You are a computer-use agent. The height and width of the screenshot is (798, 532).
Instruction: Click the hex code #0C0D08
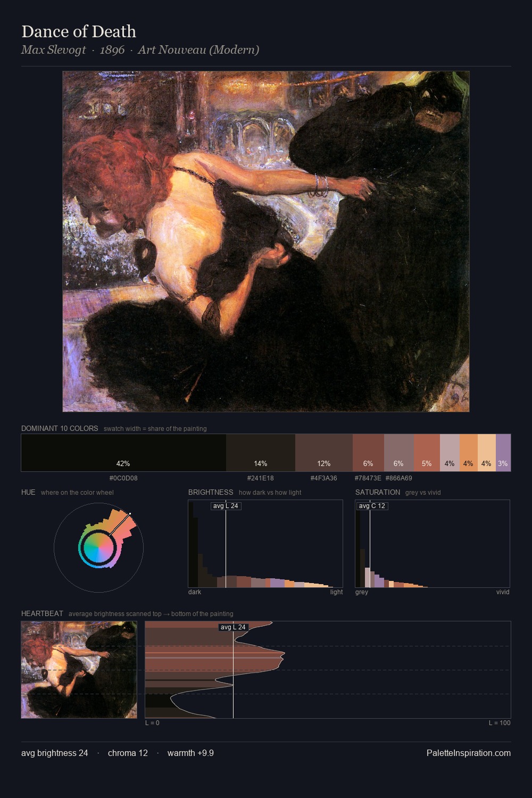coord(123,478)
